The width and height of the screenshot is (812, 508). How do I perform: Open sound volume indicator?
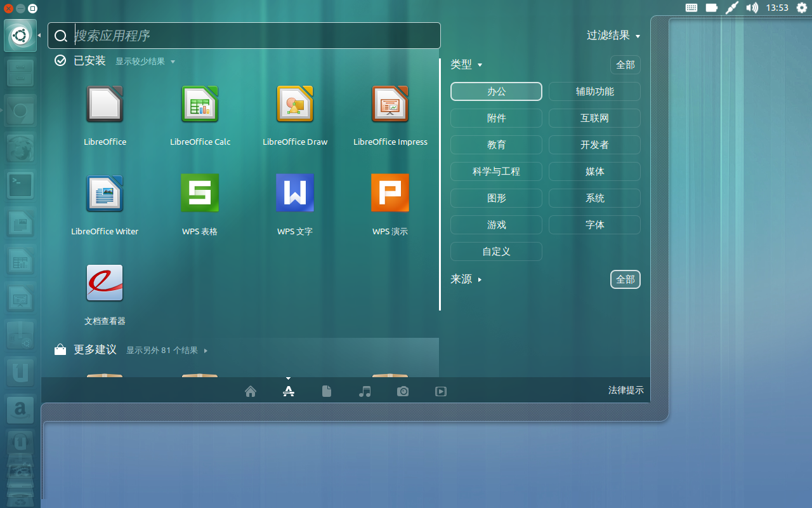tap(752, 8)
